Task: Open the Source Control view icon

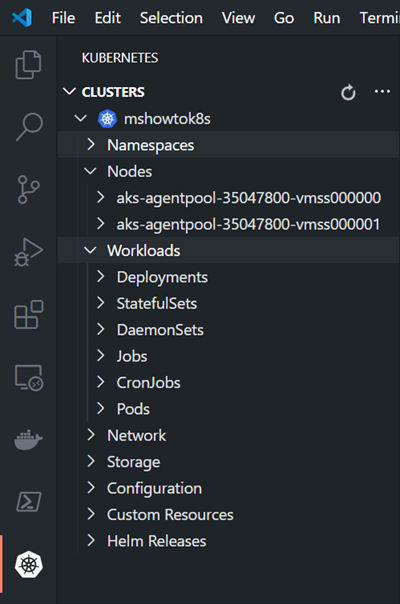Action: pos(29,190)
